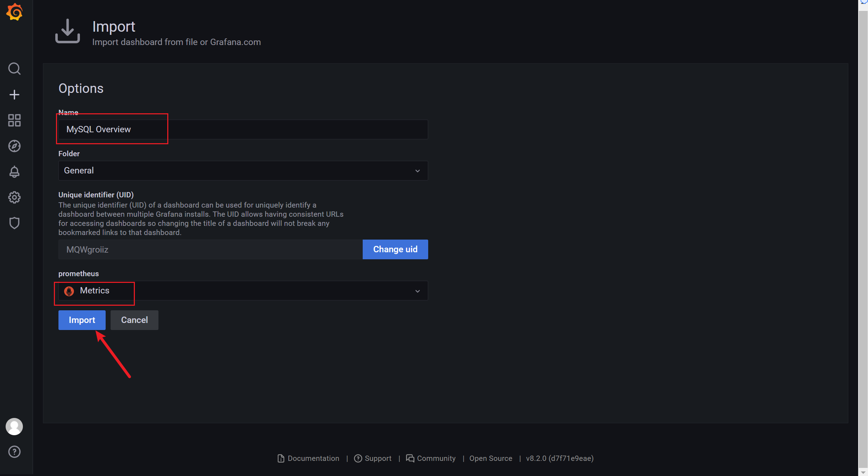Open the Open Source footer link

(491, 458)
